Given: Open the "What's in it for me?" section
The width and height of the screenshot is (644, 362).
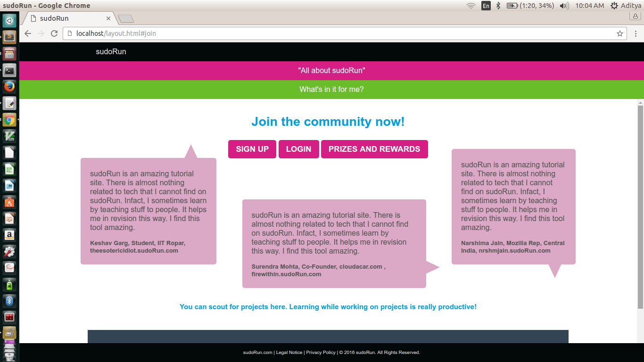Looking at the screenshot, I should tap(331, 90).
